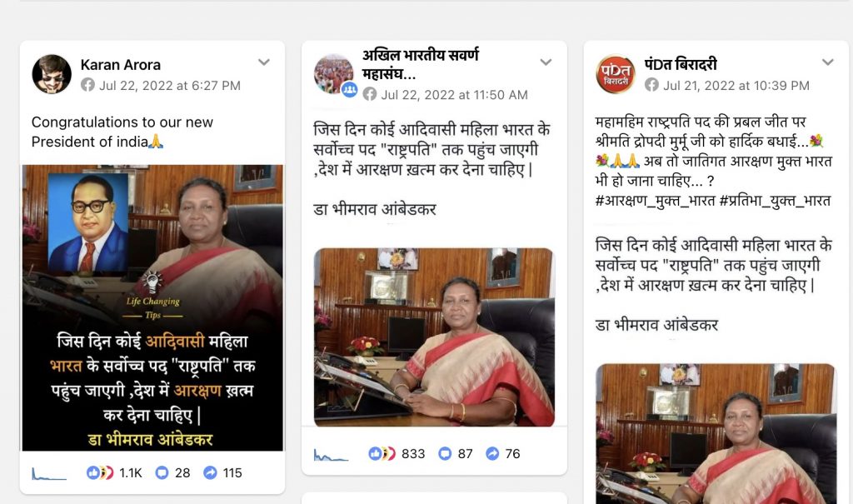Click the share icon showing 76
This screenshot has width=853, height=504.
(x=492, y=453)
